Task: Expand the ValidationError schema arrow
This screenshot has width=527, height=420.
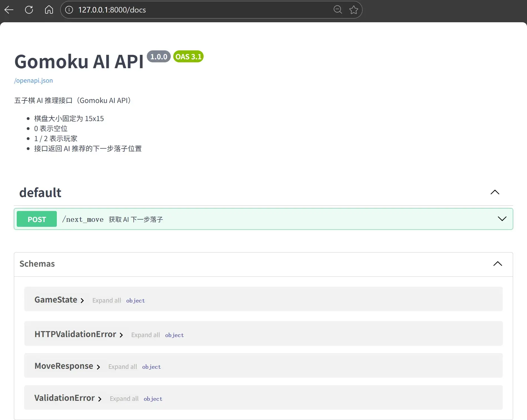Action: tap(99, 399)
